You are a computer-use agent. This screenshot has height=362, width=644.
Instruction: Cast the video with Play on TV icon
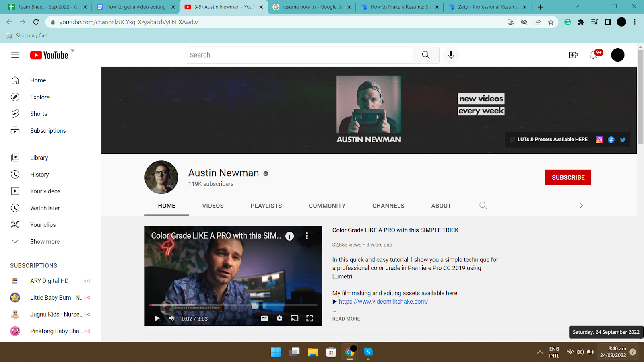coord(295,319)
